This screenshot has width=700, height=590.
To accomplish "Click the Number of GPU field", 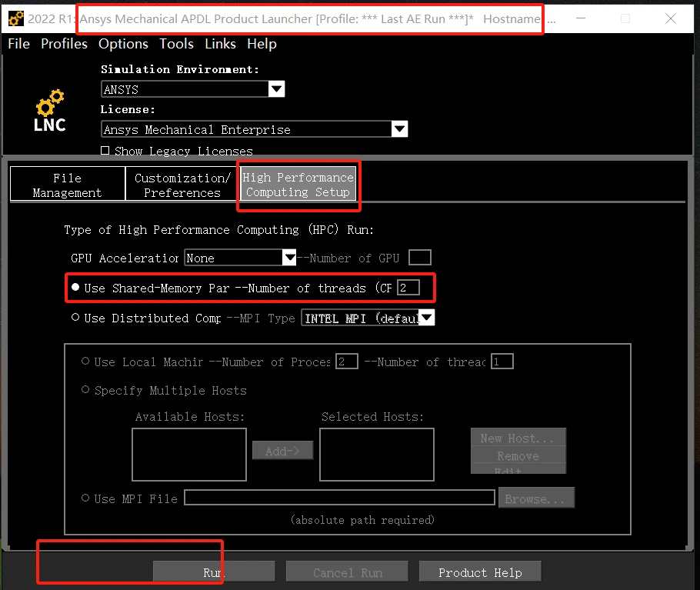I will point(420,258).
